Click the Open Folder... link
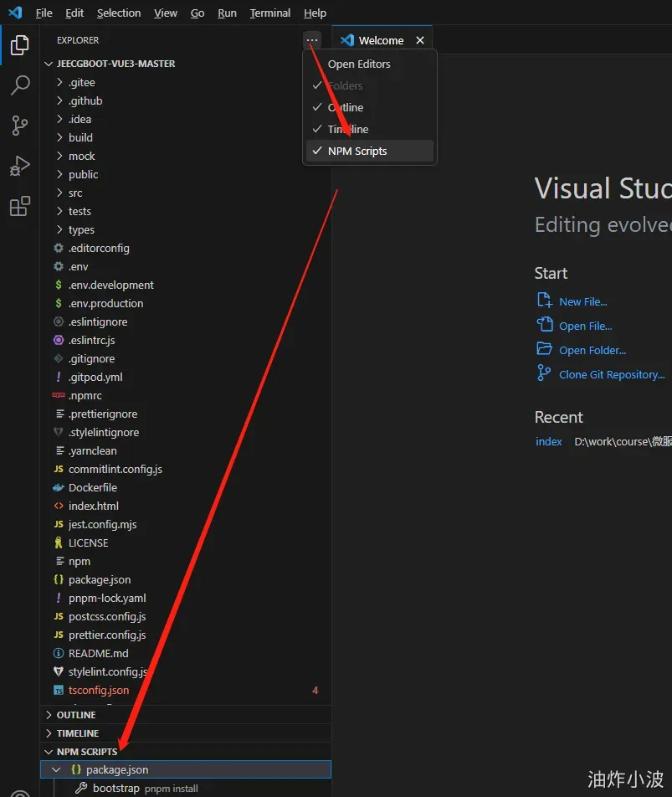This screenshot has width=672, height=797. (x=592, y=350)
